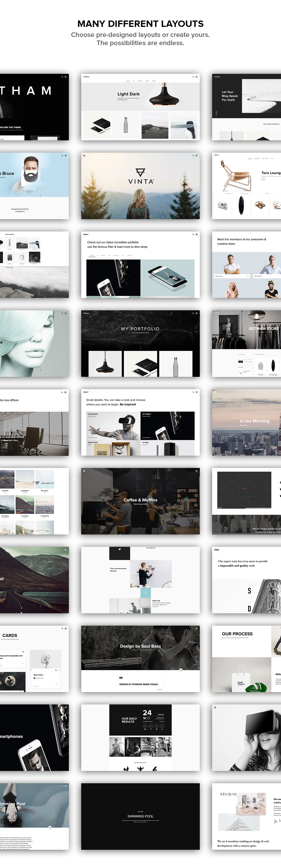
Task: Click grid icon in the 'In the Morning' layout
Action: coord(215,392)
